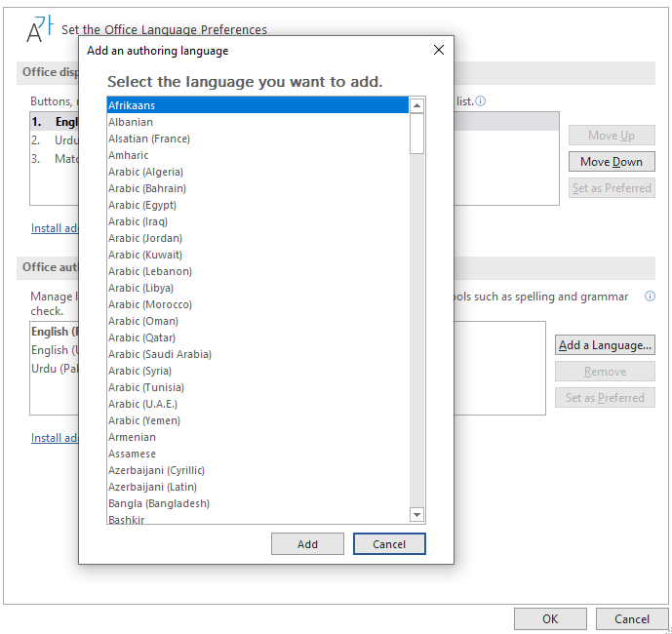This screenshot has width=672, height=634.
Task: Click the language preferences A icon
Action: (x=39, y=29)
